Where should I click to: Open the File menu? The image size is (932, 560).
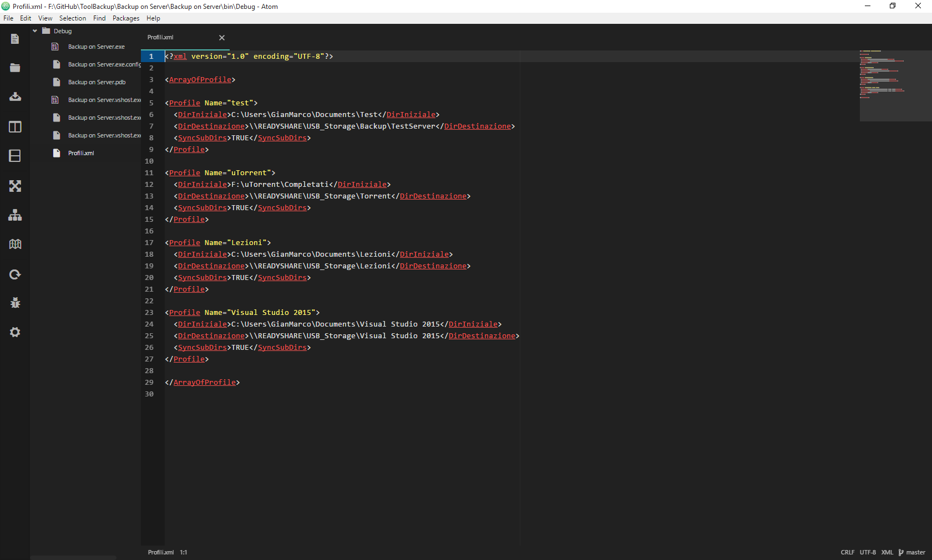tap(8, 18)
